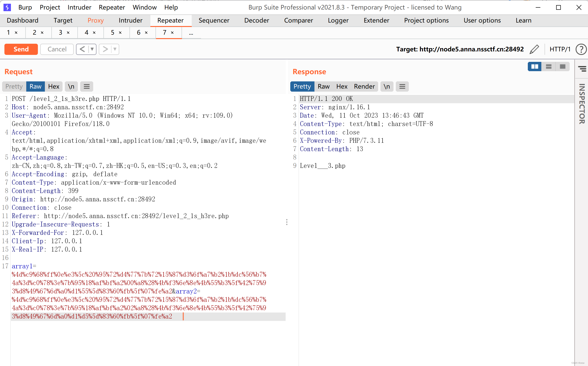
Task: Close Repeater tab 3
Action: click(x=68, y=33)
